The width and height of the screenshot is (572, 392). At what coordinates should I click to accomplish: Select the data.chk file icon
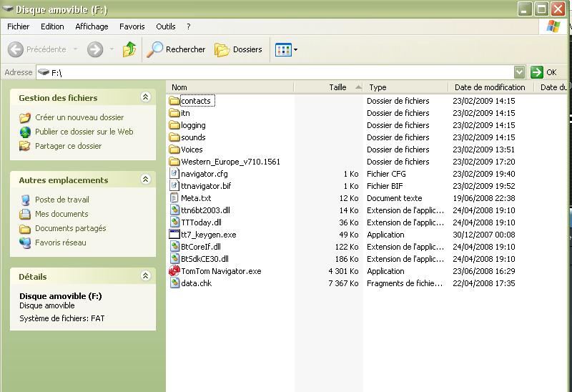174,283
